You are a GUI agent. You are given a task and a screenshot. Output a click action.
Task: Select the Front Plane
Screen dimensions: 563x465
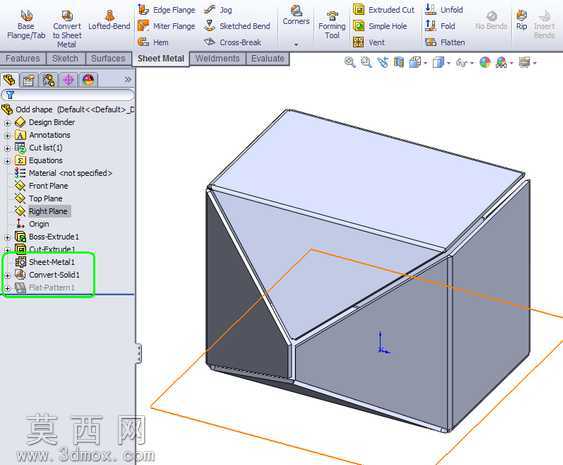click(41, 186)
